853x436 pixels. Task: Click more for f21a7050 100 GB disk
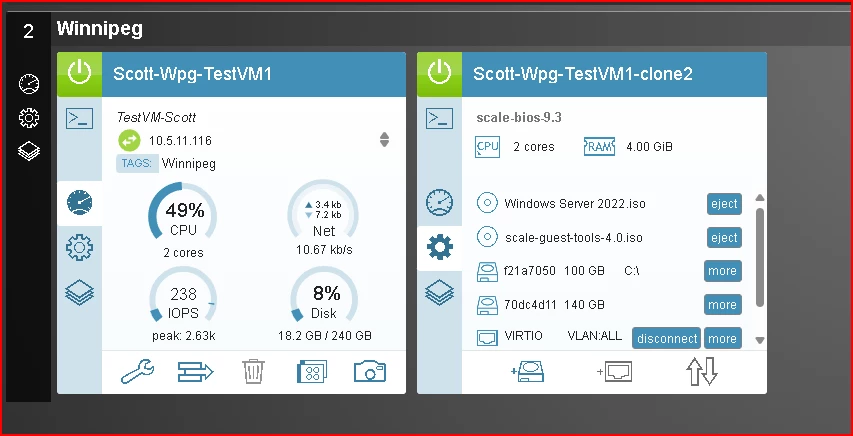pyautogui.click(x=722, y=271)
